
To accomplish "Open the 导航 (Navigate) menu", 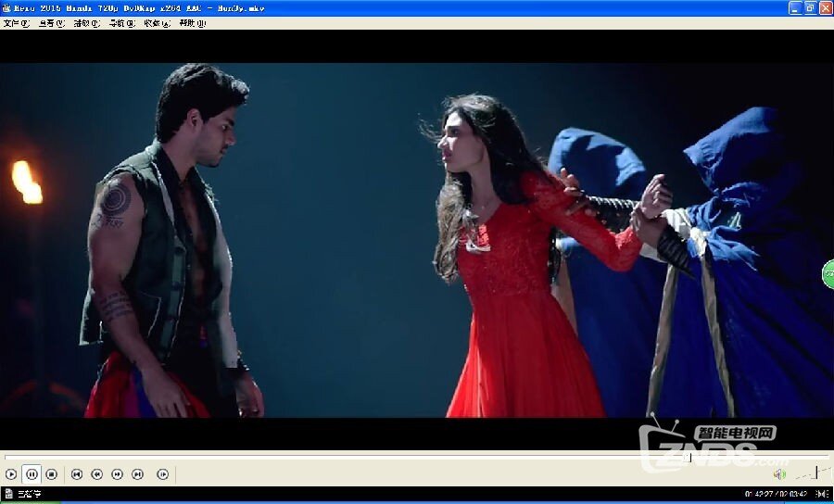I will [121, 23].
